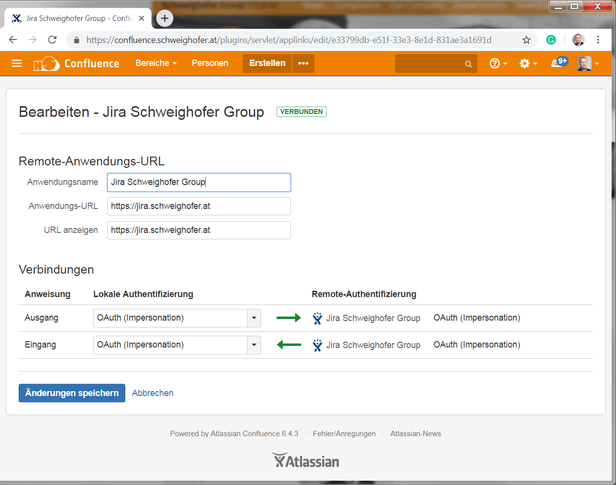Maximize the browser window
Viewport: 616px width, 485px height.
coord(574,6)
